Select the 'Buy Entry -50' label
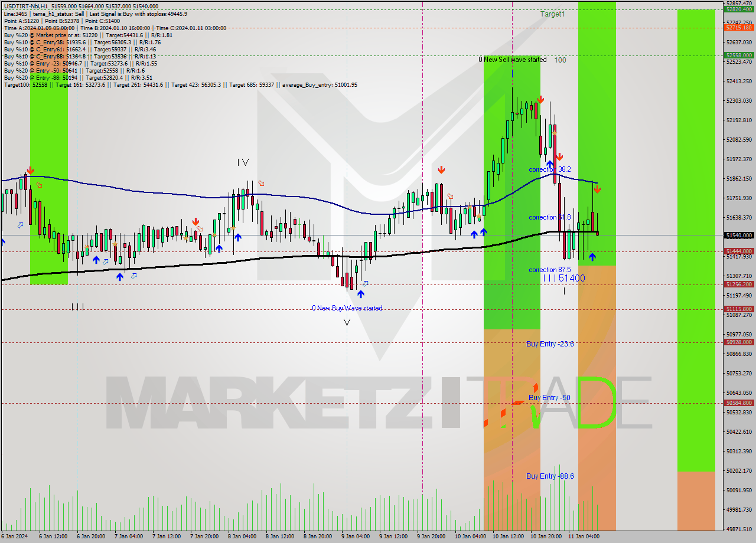The image size is (756, 543). click(549, 398)
